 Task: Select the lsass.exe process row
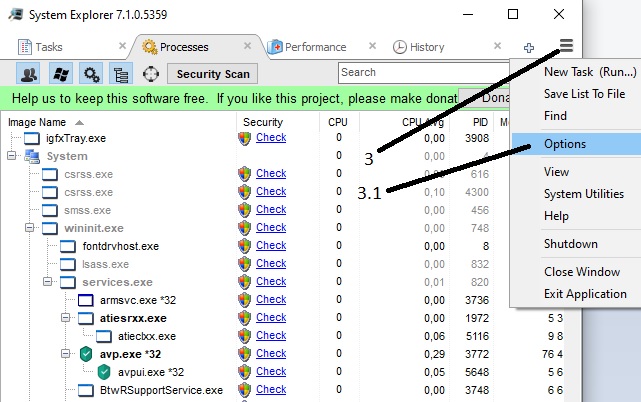(105, 264)
